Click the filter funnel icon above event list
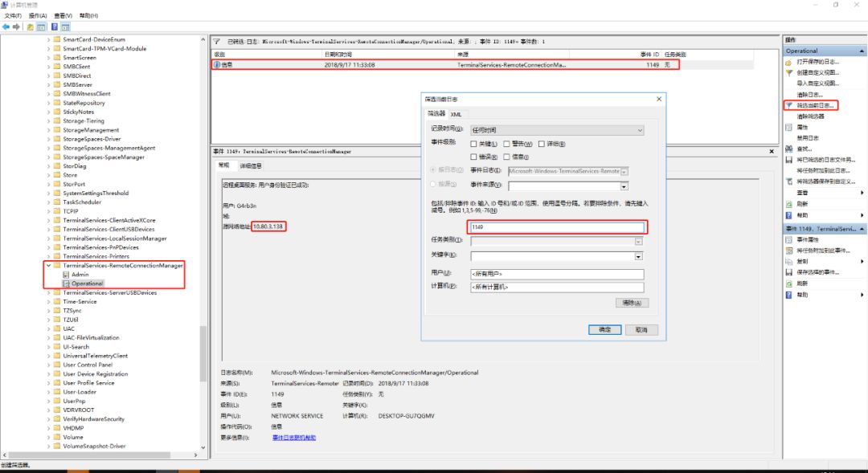The width and height of the screenshot is (868, 473). (x=217, y=41)
